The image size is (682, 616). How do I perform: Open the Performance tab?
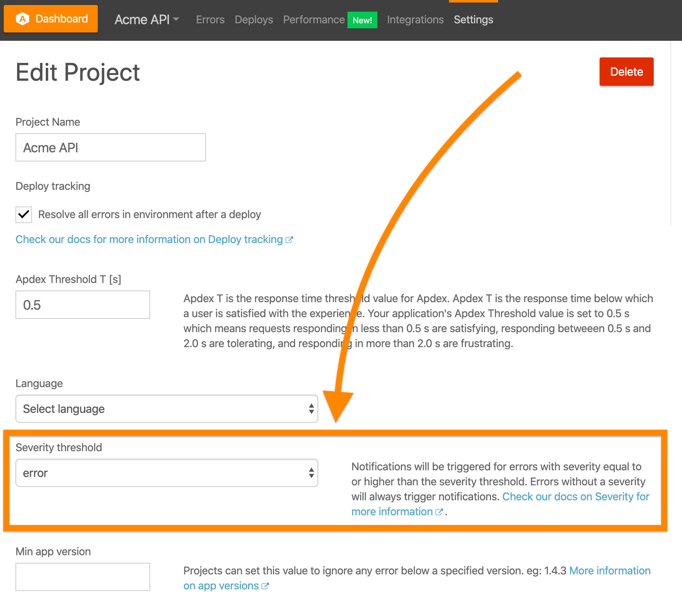(314, 20)
